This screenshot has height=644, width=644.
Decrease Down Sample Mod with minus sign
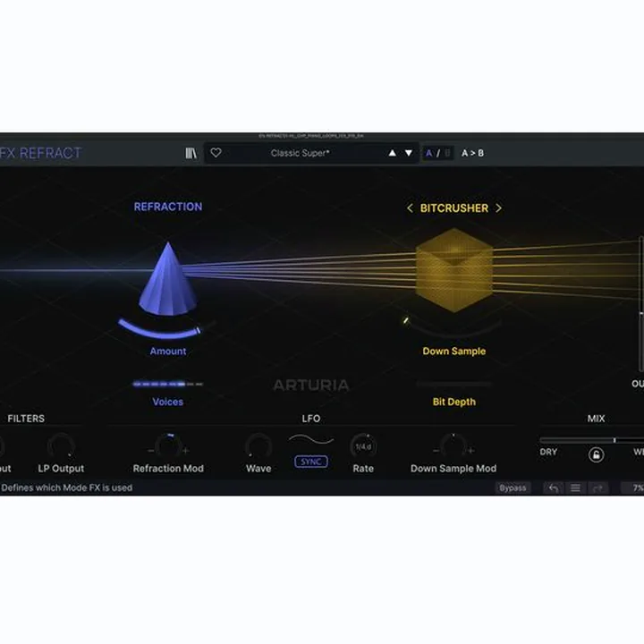point(436,451)
